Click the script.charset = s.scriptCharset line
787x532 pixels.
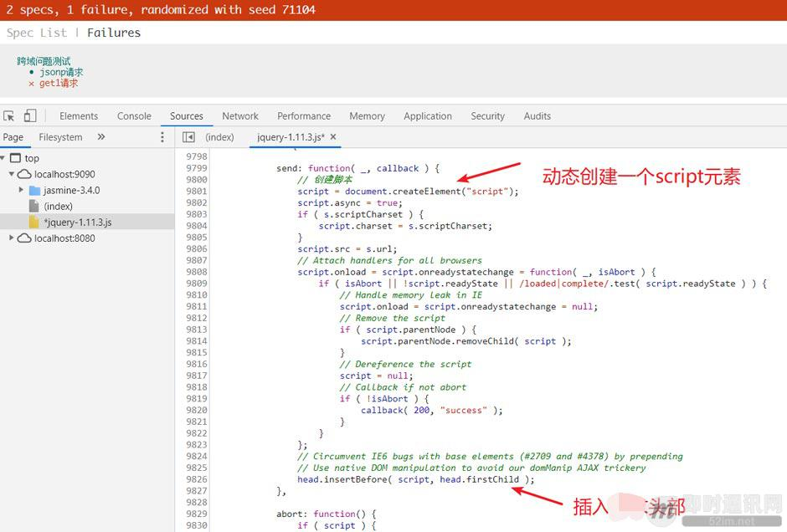pos(405,226)
